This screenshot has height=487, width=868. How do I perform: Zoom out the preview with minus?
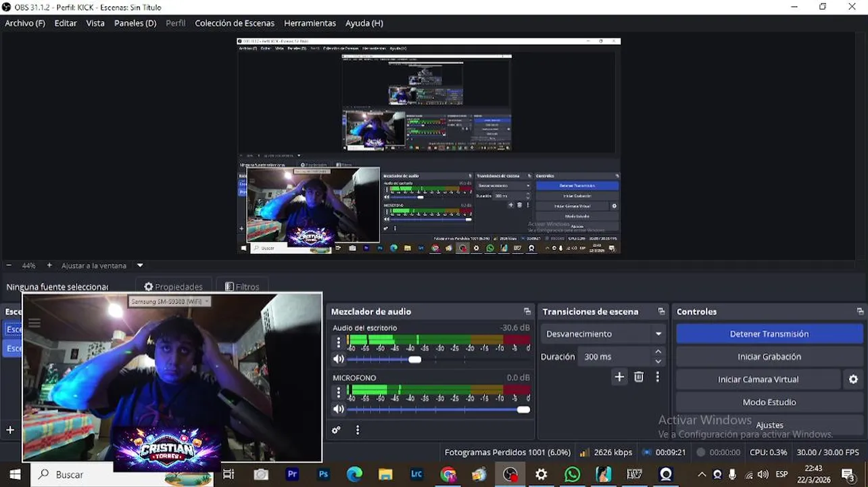click(x=8, y=266)
